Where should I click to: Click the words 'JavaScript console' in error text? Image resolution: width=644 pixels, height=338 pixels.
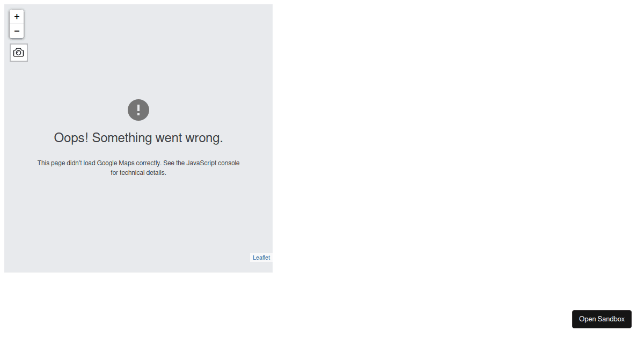213,163
